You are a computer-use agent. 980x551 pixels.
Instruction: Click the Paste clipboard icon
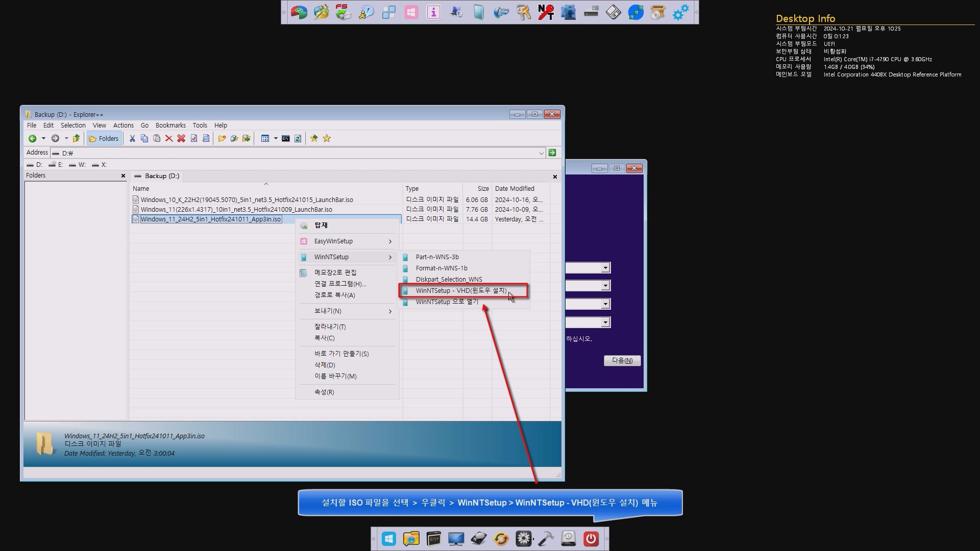tap(157, 138)
